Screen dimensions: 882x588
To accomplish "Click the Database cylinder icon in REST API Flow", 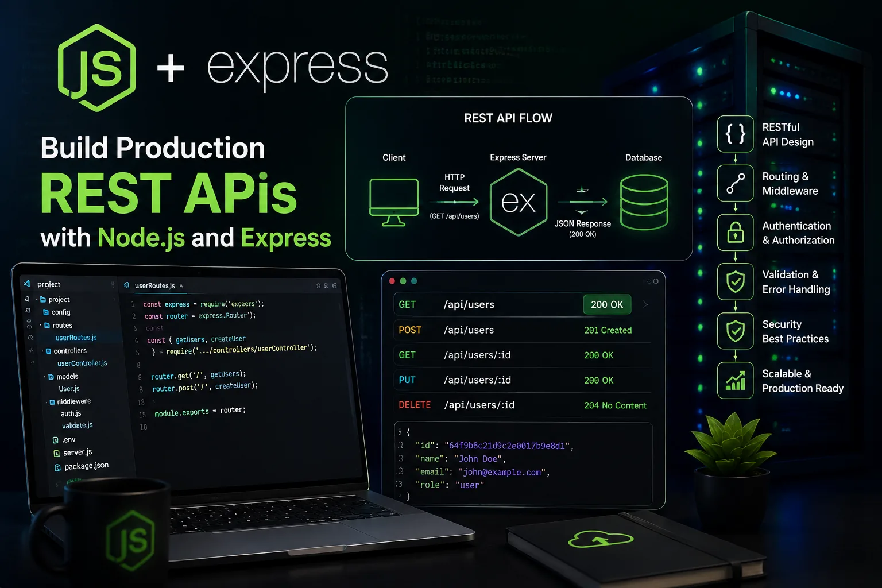I will click(x=644, y=202).
